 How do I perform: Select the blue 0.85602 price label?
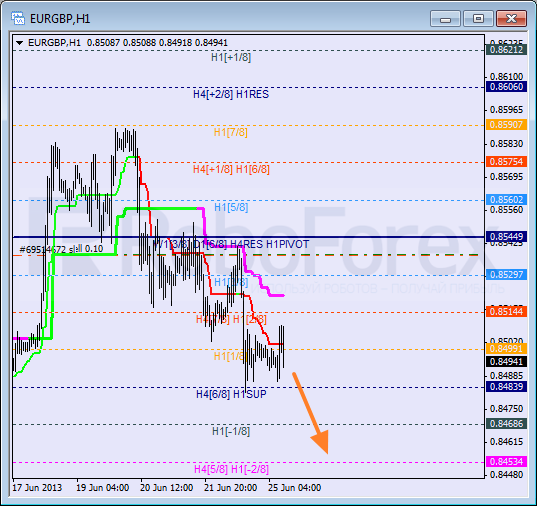pos(506,199)
